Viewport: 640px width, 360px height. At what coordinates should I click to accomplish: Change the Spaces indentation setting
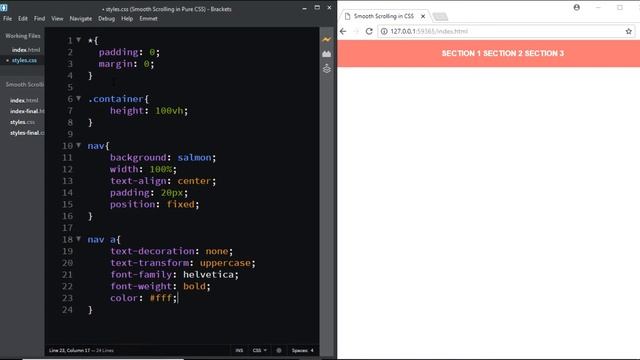click(302, 350)
